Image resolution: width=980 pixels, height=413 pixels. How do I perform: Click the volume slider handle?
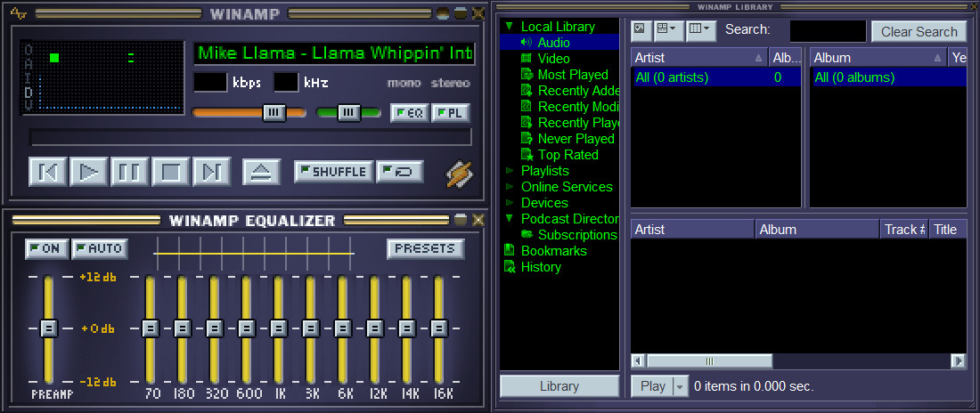tap(274, 112)
